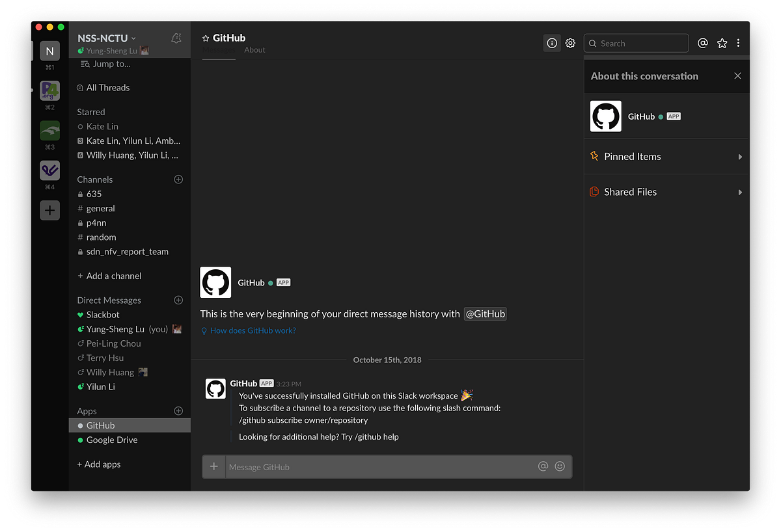Switch to the P4 org workspace
The height and width of the screenshot is (532, 781).
[x=50, y=91]
